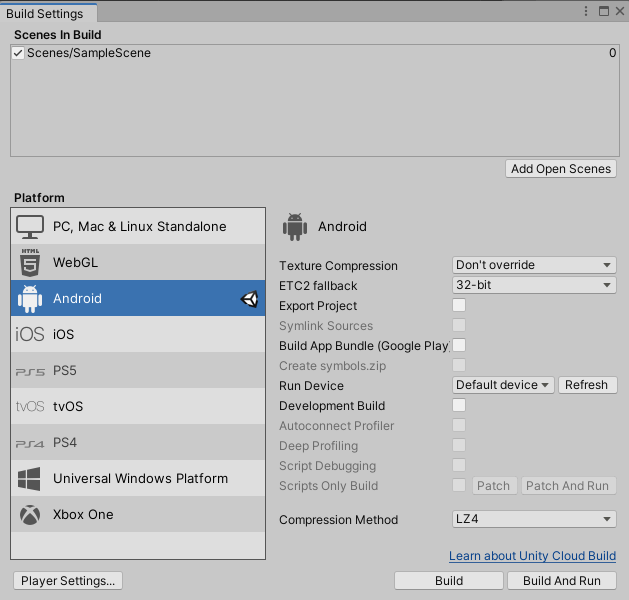Close the Build Settings window
This screenshot has height=600, width=629.
[x=620, y=11]
